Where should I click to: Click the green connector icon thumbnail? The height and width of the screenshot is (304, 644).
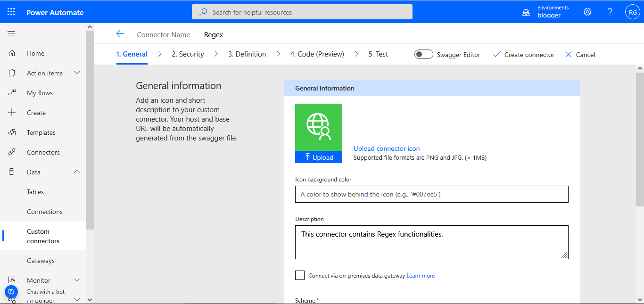click(319, 127)
